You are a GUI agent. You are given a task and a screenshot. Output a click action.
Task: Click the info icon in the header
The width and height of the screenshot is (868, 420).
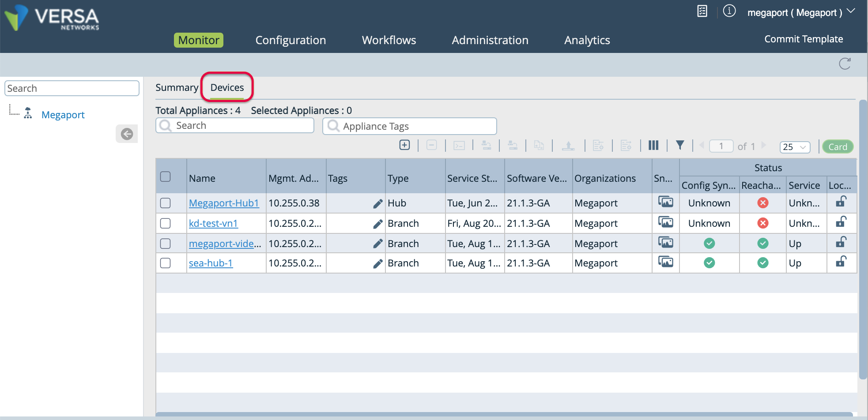tap(729, 11)
